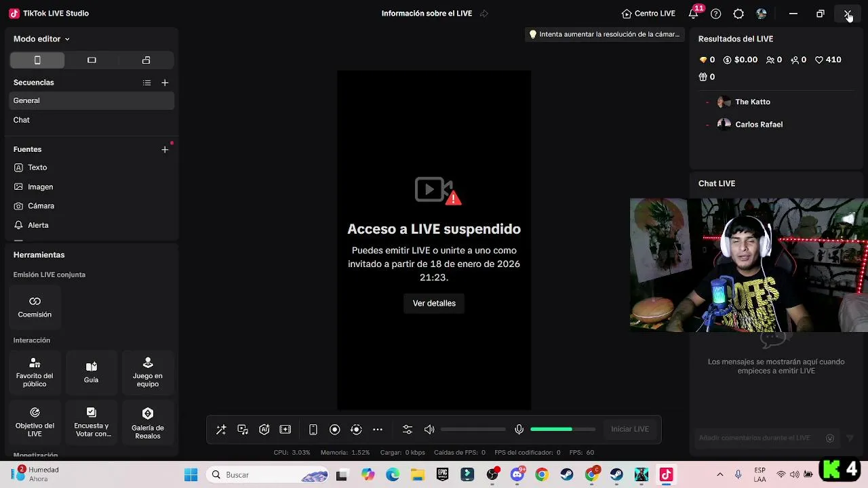Click the camera resolution tip banner

coord(605,34)
